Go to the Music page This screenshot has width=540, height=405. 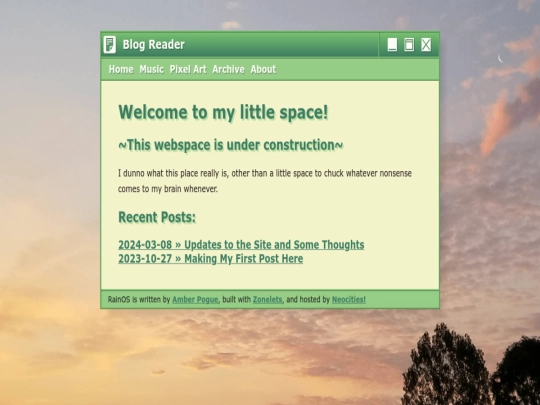[x=152, y=69]
